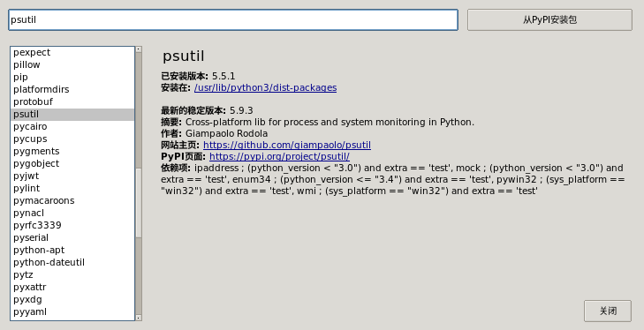Viewport: 644px width, 330px height.
Task: Click the author name Giampaolo Rodola
Action: tap(226, 133)
